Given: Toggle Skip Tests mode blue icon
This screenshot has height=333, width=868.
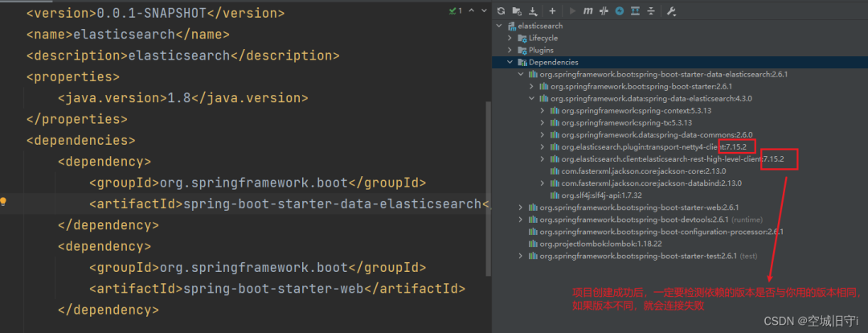Looking at the screenshot, I should 620,11.
